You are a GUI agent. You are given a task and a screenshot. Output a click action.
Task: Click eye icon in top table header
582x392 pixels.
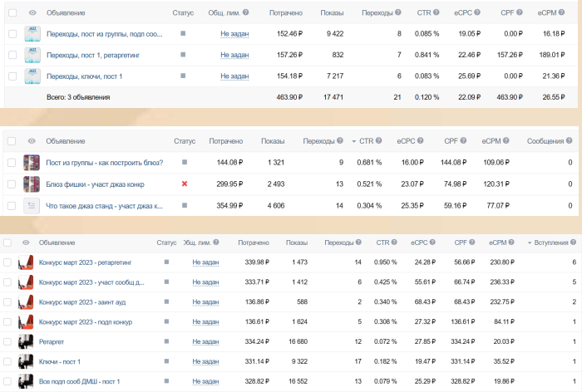pos(32,12)
